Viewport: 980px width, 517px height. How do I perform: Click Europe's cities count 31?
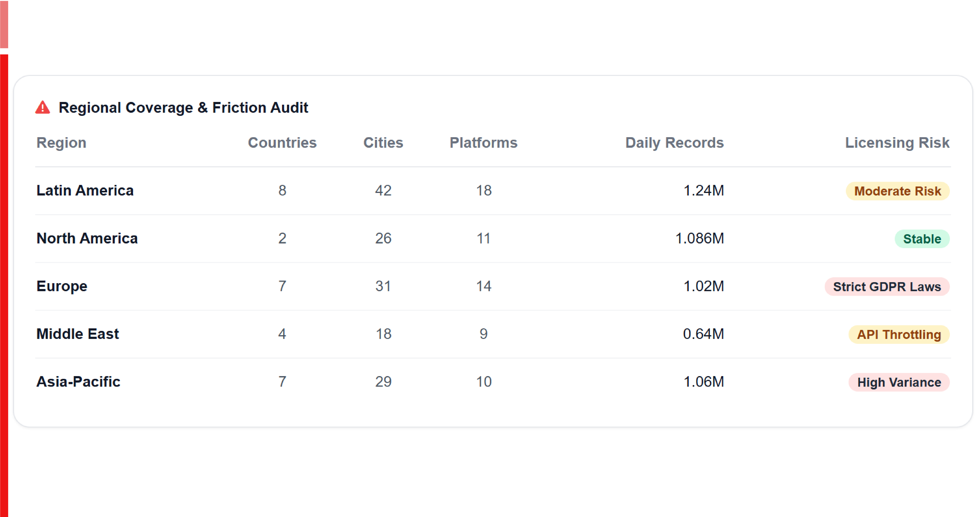click(383, 286)
